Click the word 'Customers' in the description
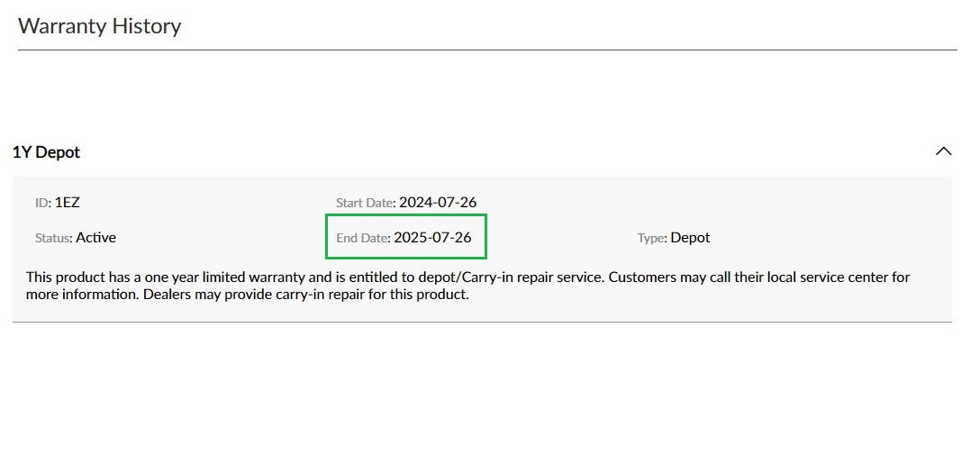The height and width of the screenshot is (464, 980). [640, 277]
